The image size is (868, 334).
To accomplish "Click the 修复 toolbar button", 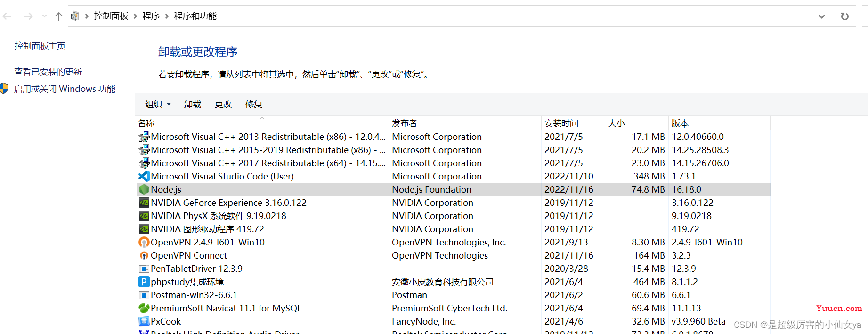I will (x=254, y=104).
